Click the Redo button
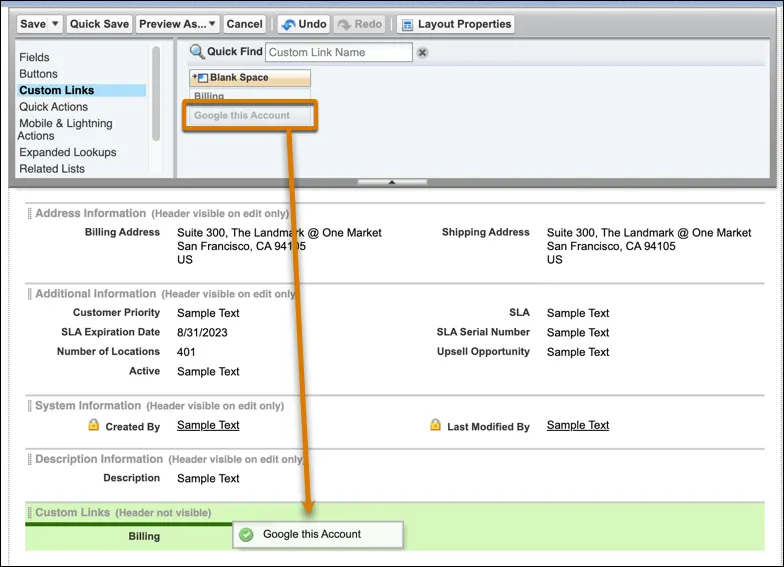Viewport: 784px width, 567px height. [x=360, y=24]
